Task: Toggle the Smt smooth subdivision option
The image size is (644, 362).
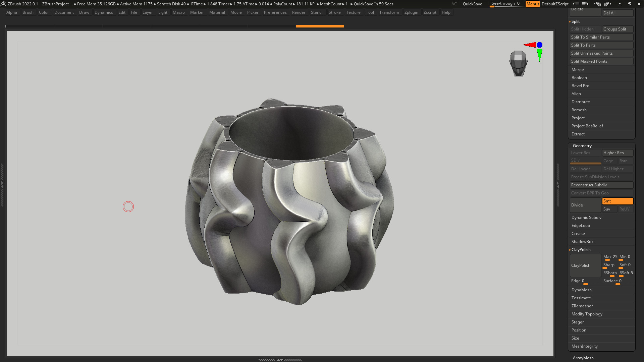Action: click(x=618, y=201)
